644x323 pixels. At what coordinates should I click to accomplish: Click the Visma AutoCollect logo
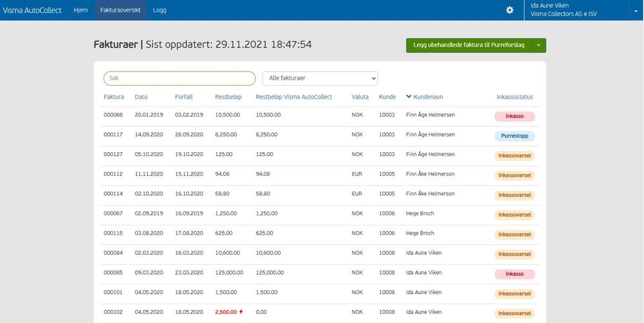click(x=32, y=10)
